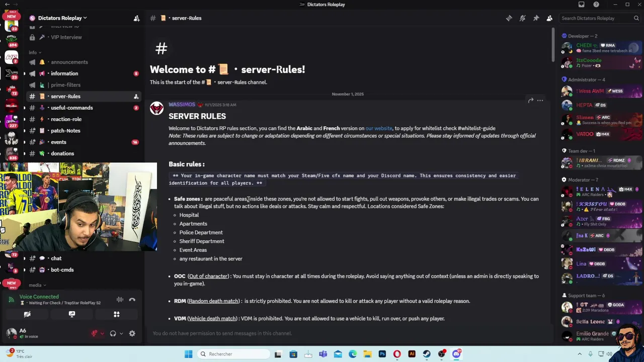
Task: Hide the member list icon
Action: 549,18
